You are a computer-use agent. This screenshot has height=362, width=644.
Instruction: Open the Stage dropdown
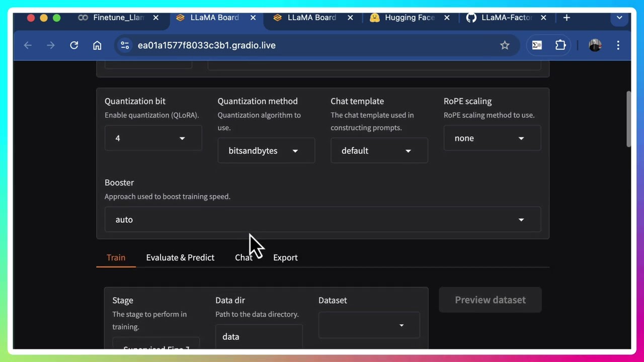[x=156, y=344]
